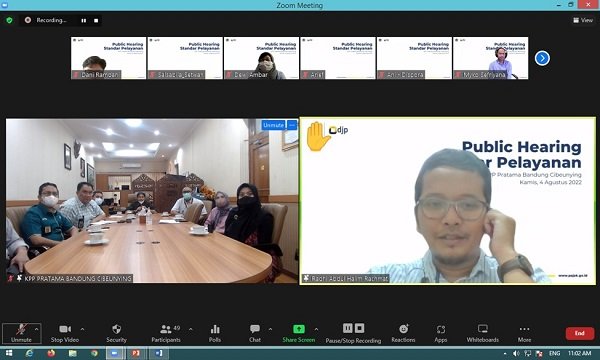This screenshot has width=600, height=360.
Task: Click the raised hand icon on the speaker tile
Action: [x=317, y=137]
